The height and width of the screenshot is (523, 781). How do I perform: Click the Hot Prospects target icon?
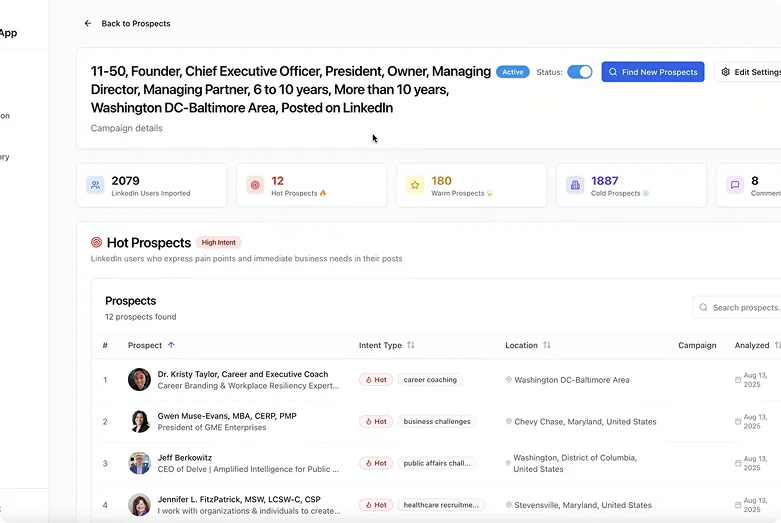[255, 185]
